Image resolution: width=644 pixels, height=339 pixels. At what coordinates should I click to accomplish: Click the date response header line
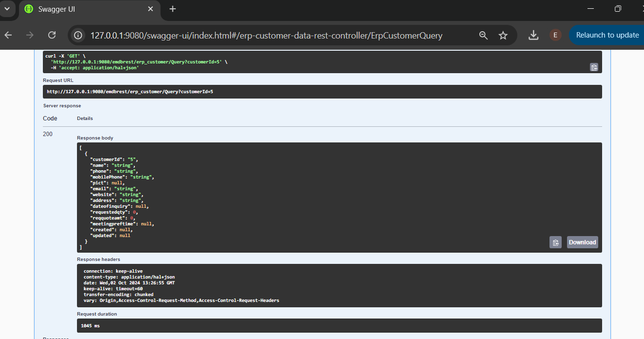tap(129, 283)
